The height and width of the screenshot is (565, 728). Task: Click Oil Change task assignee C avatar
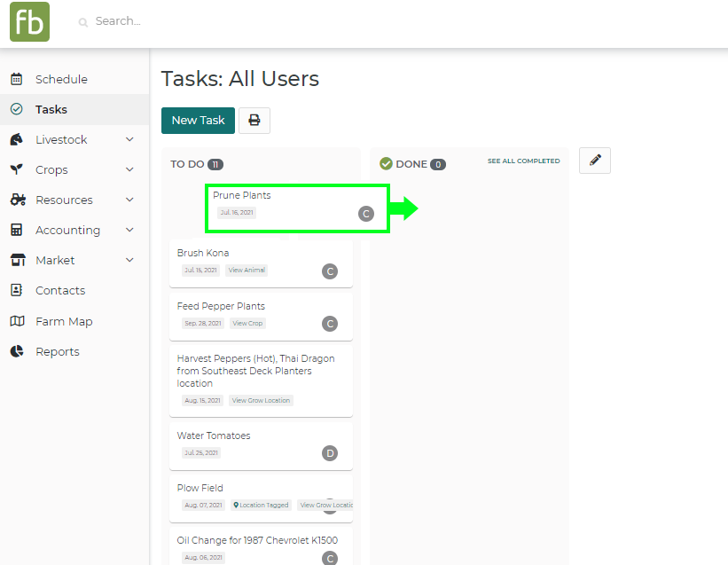coord(330,558)
